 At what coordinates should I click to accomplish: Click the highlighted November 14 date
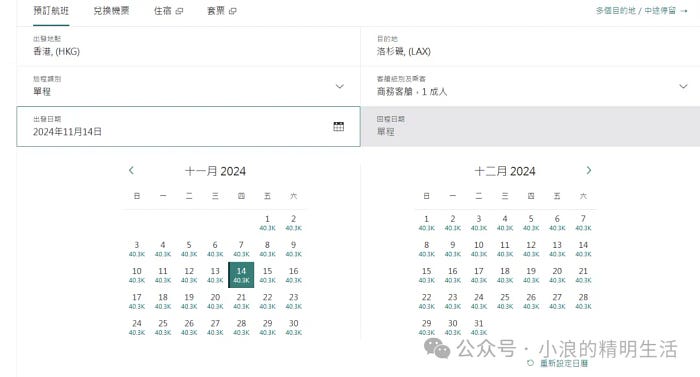click(x=241, y=275)
